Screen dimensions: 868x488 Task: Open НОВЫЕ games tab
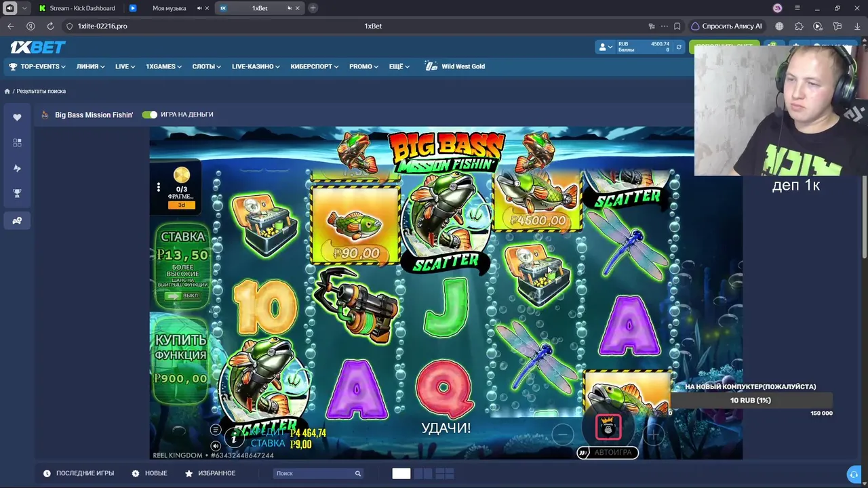tap(149, 473)
